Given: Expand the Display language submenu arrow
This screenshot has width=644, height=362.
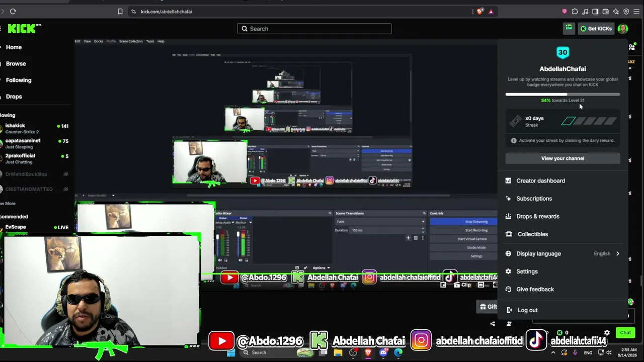Looking at the screenshot, I should [618, 254].
